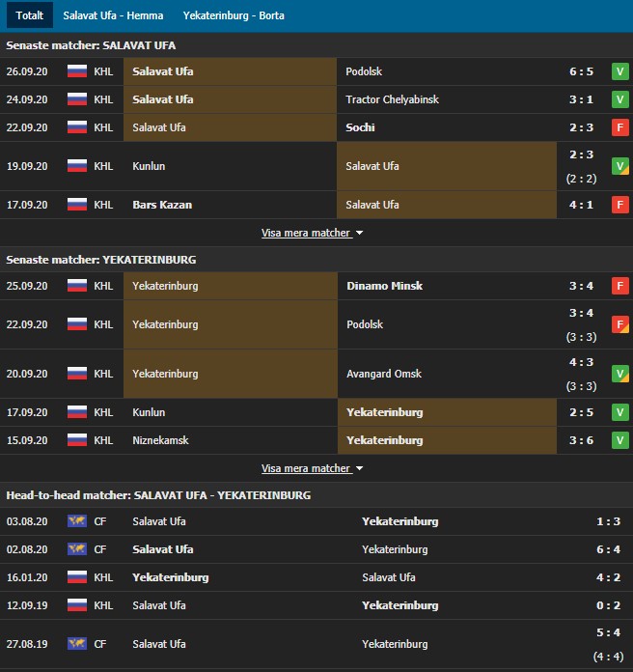Click the red F badge on the Sochi match
The image size is (633, 672).
620,127
